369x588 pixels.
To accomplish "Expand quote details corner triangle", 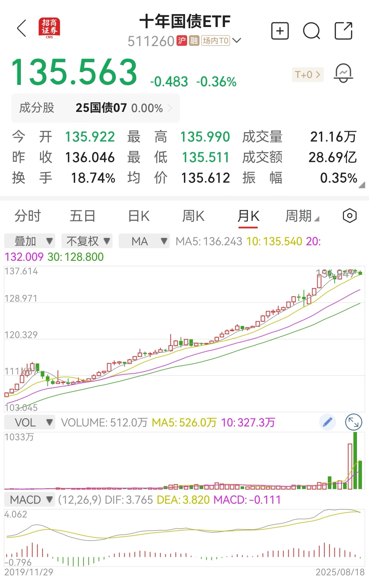I will pyautogui.click(x=362, y=185).
